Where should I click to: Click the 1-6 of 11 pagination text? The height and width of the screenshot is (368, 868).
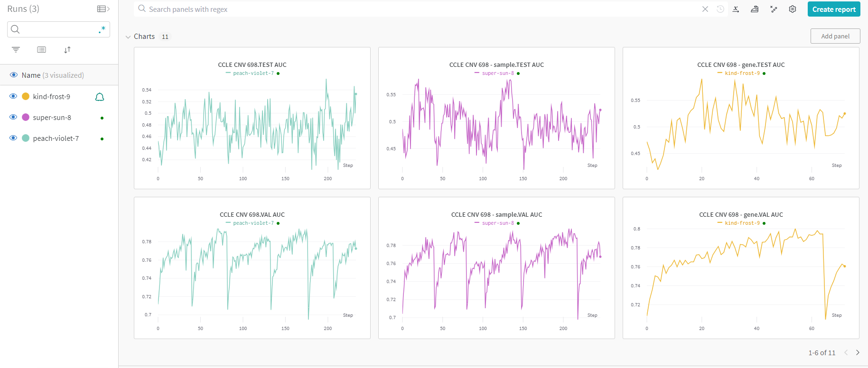tap(821, 353)
